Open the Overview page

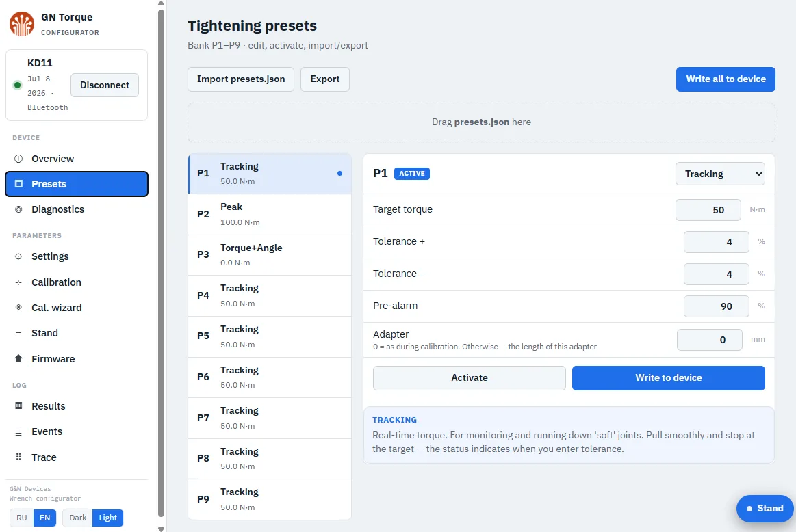77,159
